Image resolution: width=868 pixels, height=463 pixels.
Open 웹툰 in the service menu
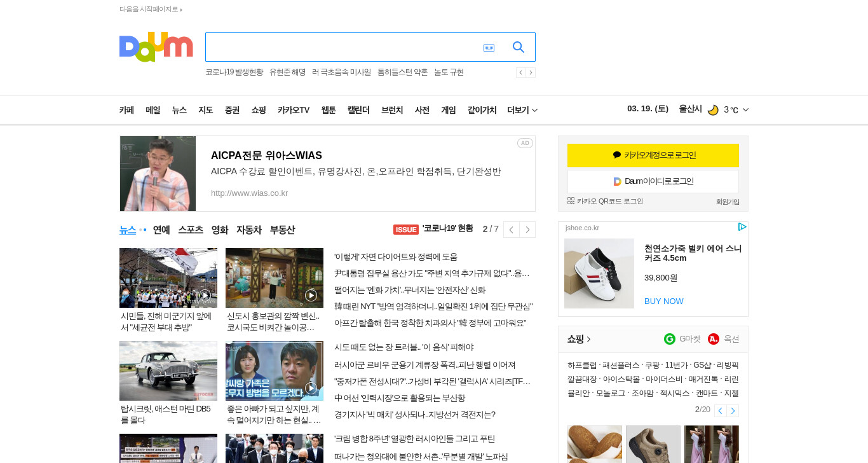[x=329, y=110]
